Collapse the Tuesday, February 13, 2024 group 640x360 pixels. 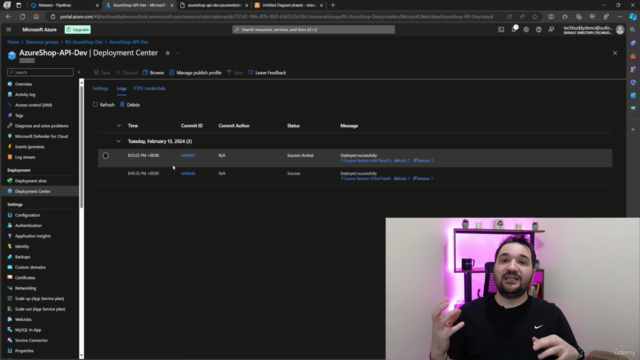[x=118, y=141]
